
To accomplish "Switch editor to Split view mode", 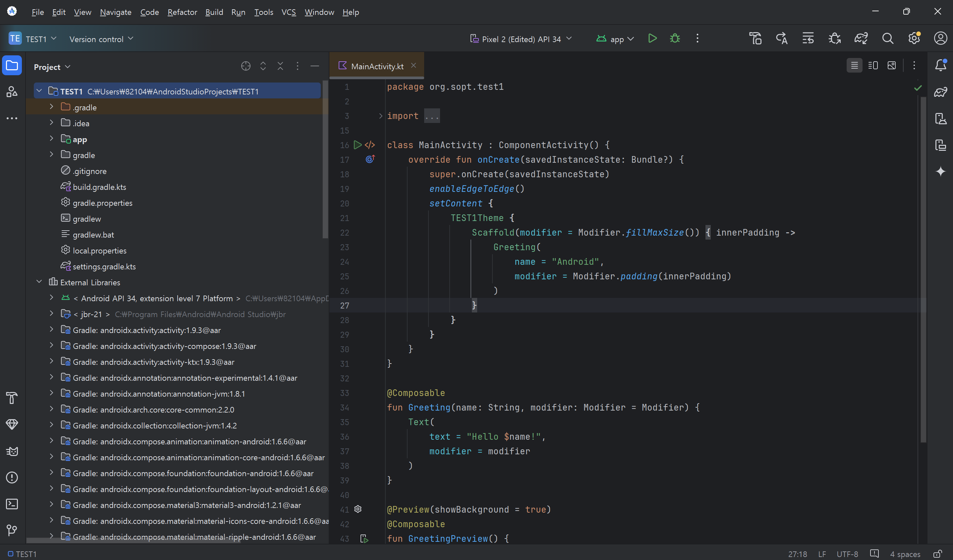I will click(x=873, y=66).
